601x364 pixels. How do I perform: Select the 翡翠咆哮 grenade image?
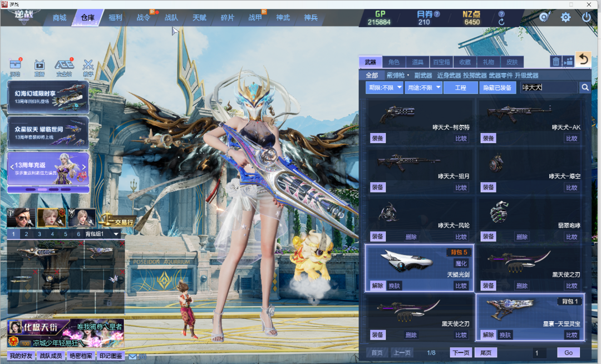(x=499, y=212)
